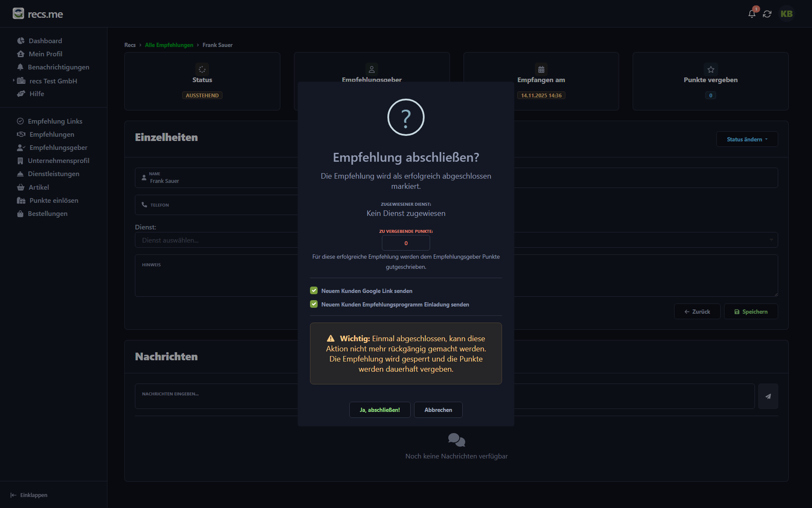812x508 pixels.
Task: Click the Empfangen am calendar icon
Action: (x=541, y=69)
